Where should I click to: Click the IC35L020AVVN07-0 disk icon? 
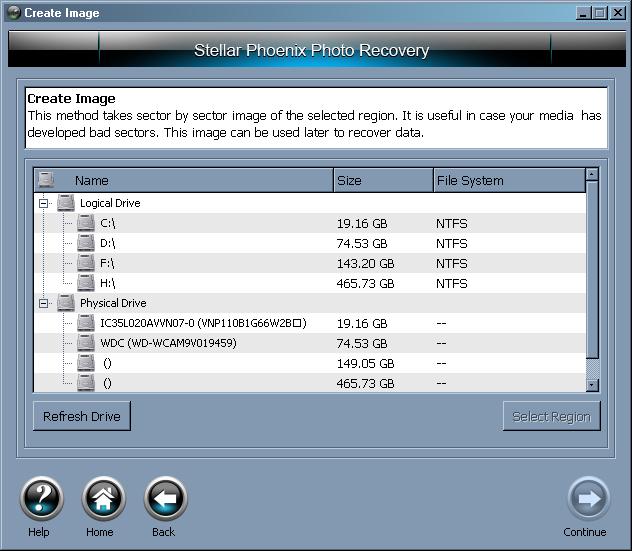click(85, 323)
